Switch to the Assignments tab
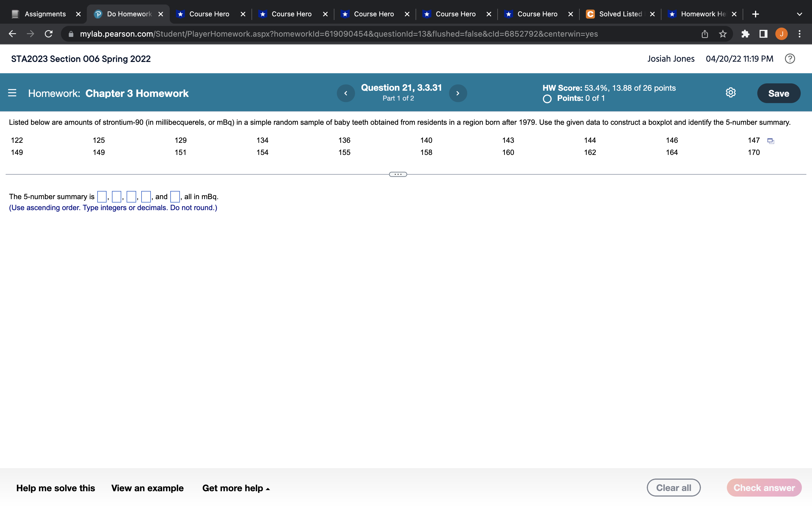Viewport: 812px width, 507px height. 45,14
